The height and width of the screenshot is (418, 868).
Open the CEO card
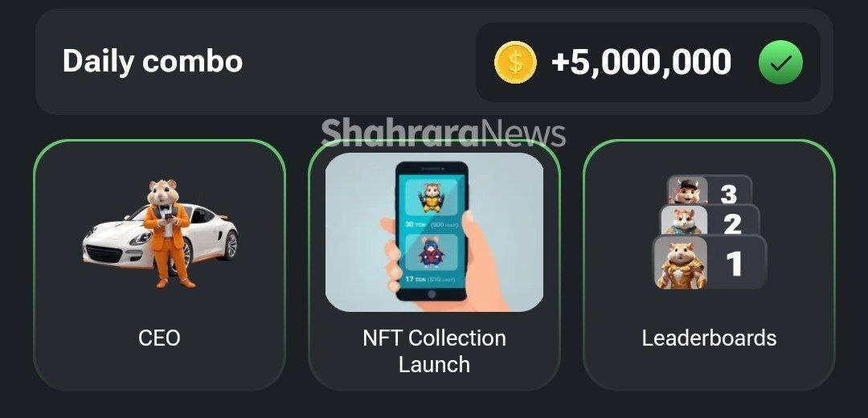click(159, 265)
